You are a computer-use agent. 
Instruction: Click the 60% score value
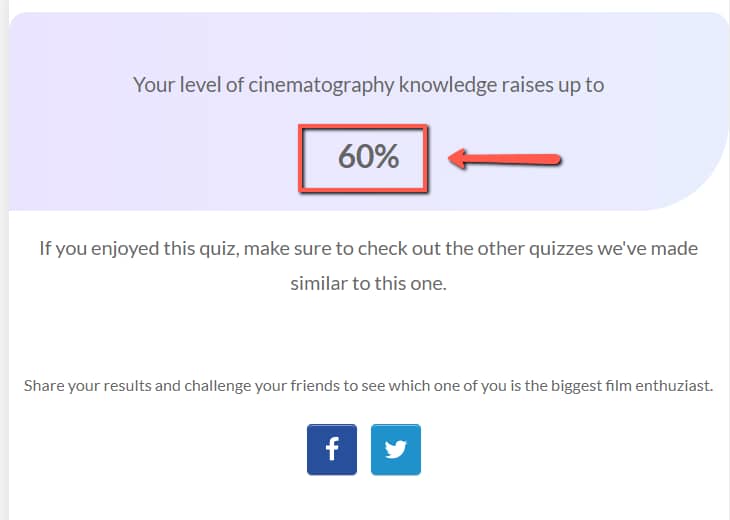[368, 156]
